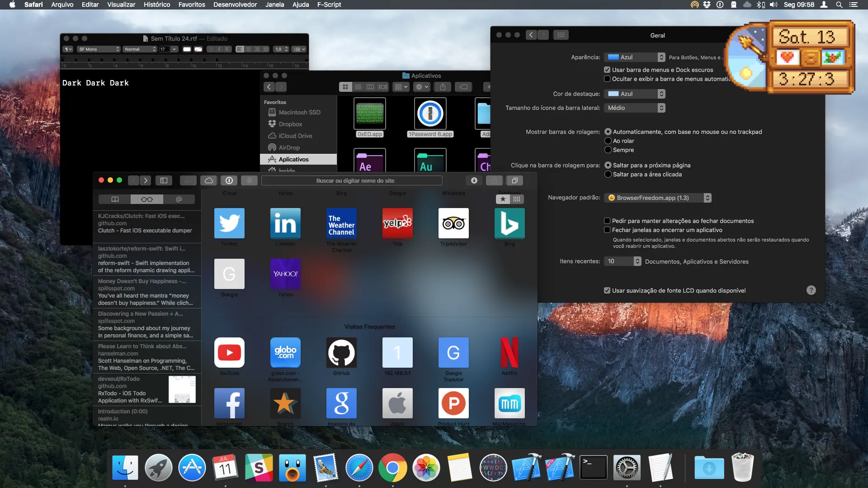Open Finder action gear dropdown

(422, 87)
